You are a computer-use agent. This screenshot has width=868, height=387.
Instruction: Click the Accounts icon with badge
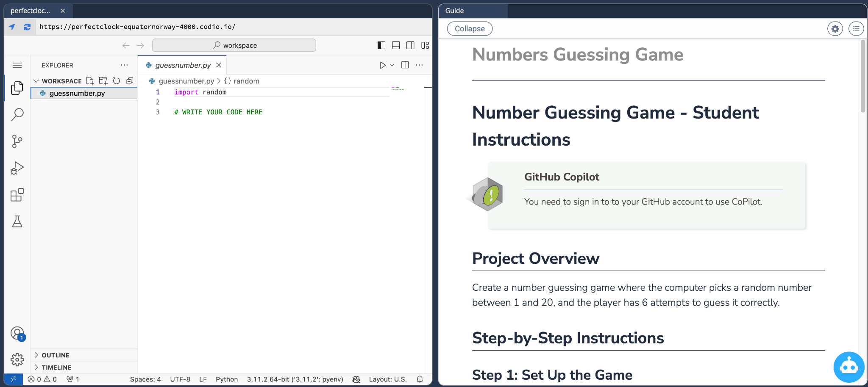(x=17, y=334)
